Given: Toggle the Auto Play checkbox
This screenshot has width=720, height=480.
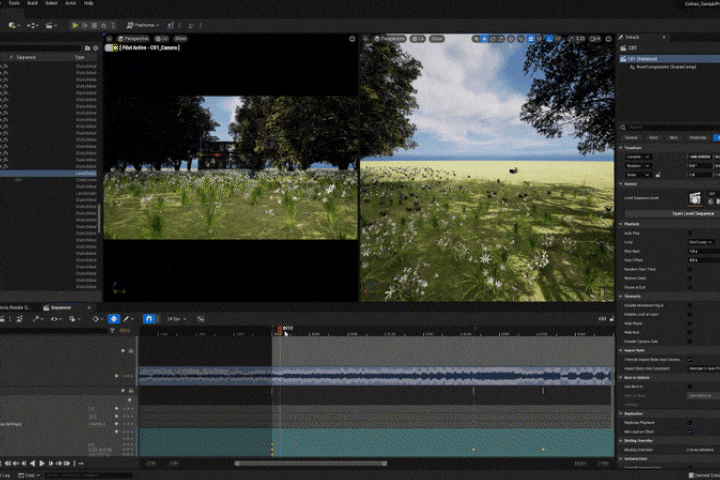Looking at the screenshot, I should pos(690,233).
